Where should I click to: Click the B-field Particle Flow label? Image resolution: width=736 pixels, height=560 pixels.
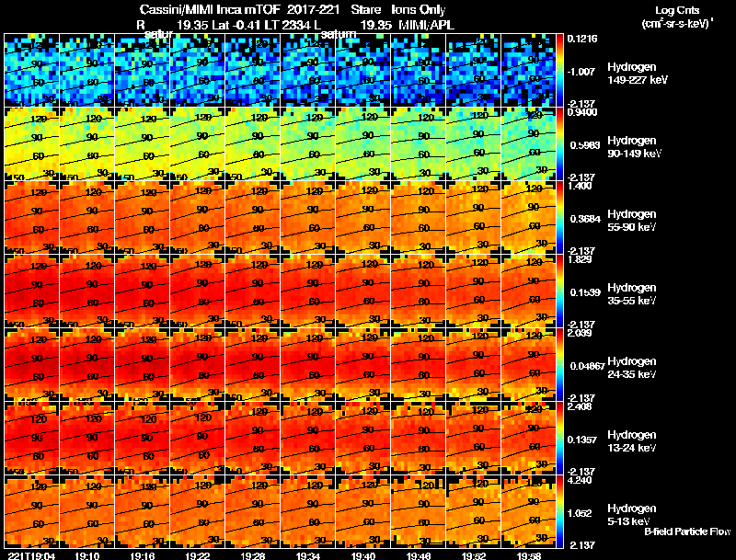coord(687,531)
